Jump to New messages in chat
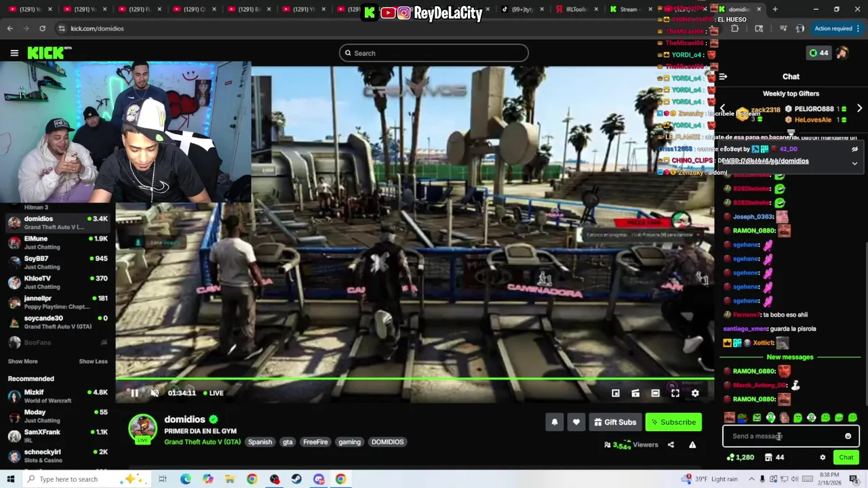Screen dimensions: 868x488 pyautogui.click(x=789, y=357)
